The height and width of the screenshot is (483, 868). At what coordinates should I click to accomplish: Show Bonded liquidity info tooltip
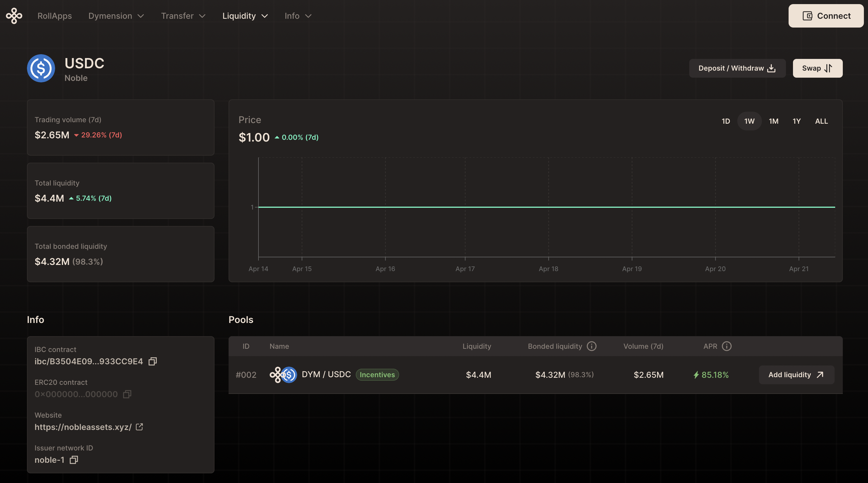pyautogui.click(x=592, y=346)
